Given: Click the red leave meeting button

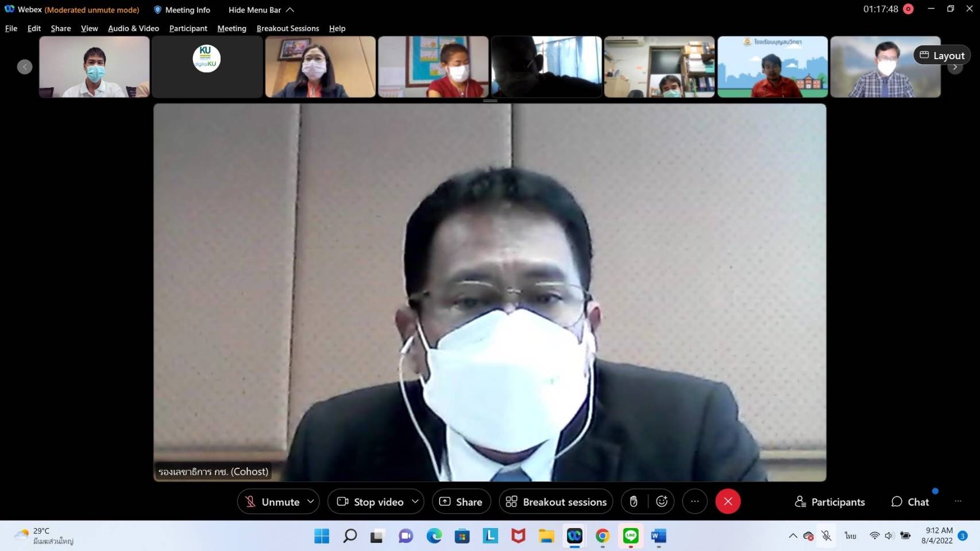Looking at the screenshot, I should [727, 502].
